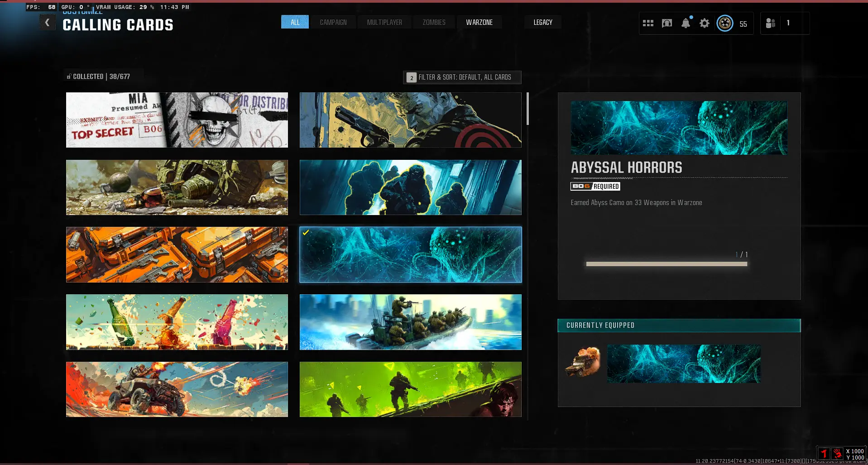The width and height of the screenshot is (868, 465).
Task: Switch to the Warzone tab
Action: pyautogui.click(x=479, y=22)
